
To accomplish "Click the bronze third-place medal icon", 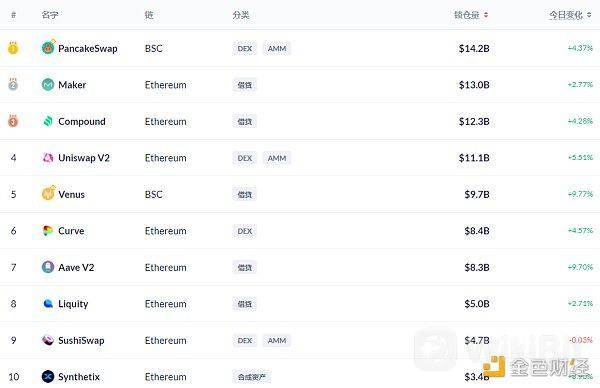I will [13, 121].
